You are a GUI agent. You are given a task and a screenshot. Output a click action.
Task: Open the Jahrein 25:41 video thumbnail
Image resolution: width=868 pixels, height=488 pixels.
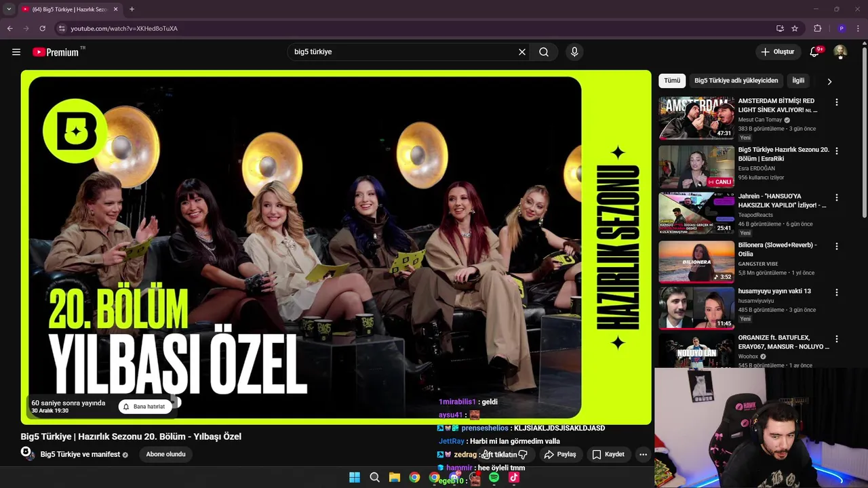point(696,213)
